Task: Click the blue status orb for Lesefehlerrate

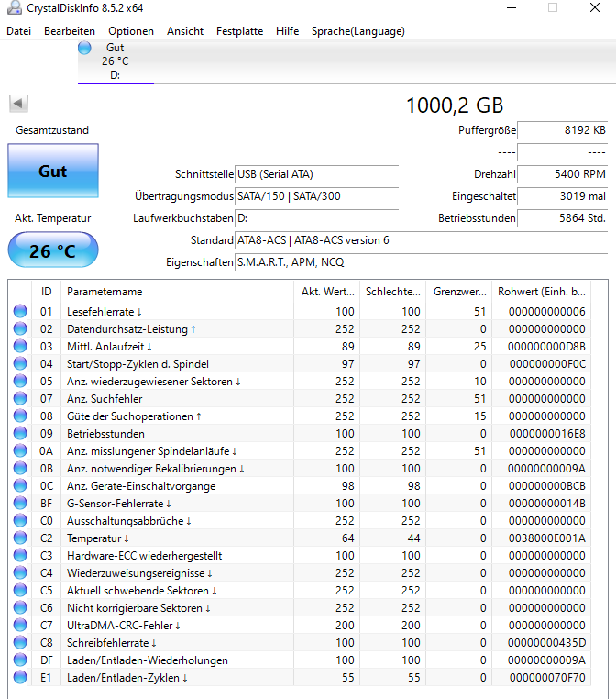Action: click(x=20, y=311)
